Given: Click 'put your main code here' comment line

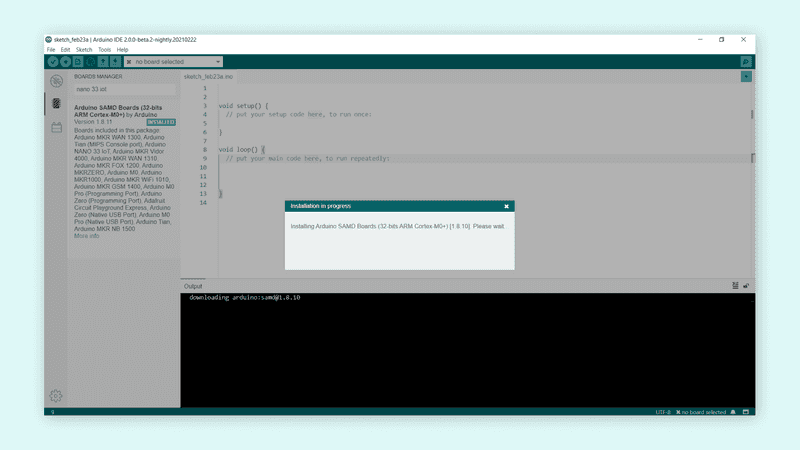Looking at the screenshot, I should pyautogui.click(x=308, y=159).
